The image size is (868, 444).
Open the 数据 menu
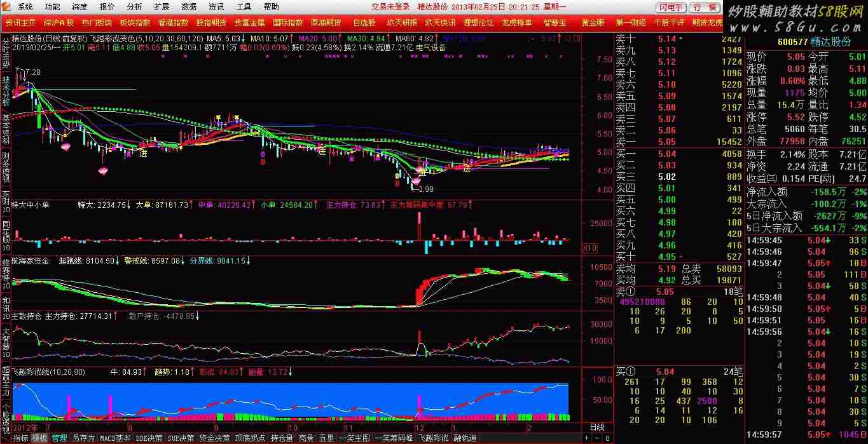point(189,7)
